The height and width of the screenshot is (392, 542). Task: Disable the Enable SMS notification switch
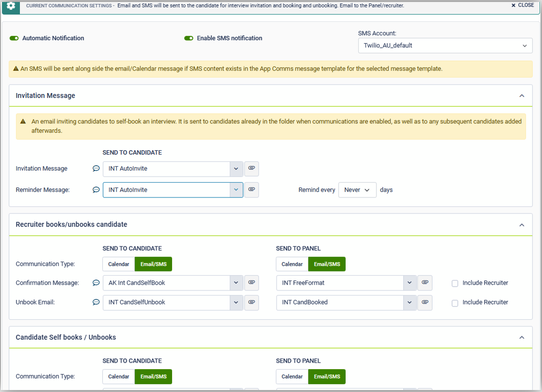(188, 38)
